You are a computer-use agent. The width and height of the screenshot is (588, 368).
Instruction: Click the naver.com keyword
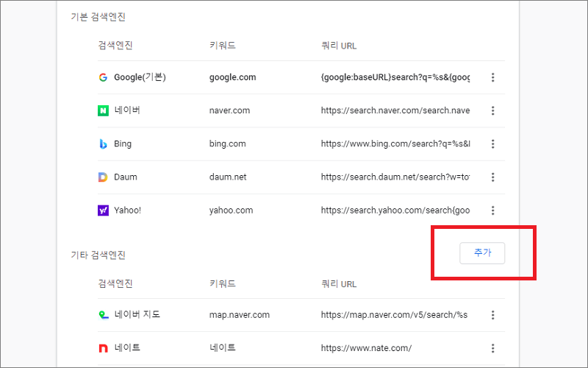[229, 110]
